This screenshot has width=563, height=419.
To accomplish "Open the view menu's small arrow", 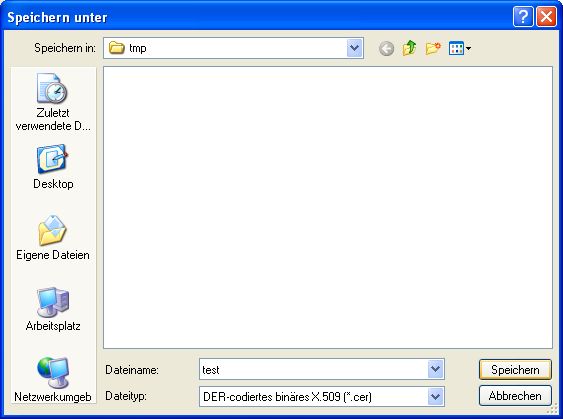I will tap(469, 48).
